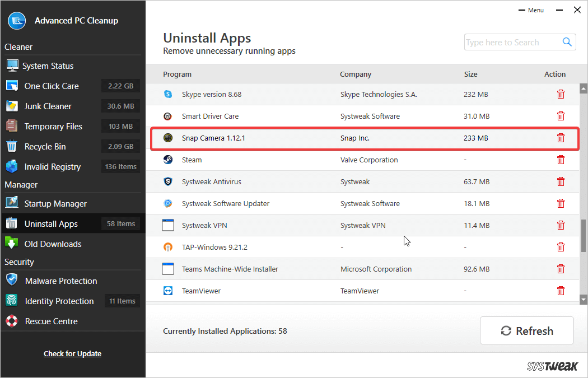Screen dimensions: 588x378
Task: Click the Check for Update link
Action: tap(72, 353)
